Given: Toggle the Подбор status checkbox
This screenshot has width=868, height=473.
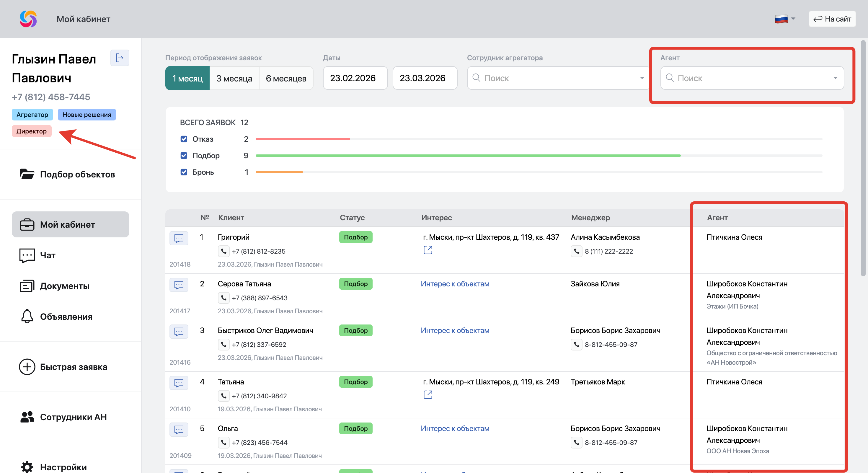Looking at the screenshot, I should tap(184, 155).
